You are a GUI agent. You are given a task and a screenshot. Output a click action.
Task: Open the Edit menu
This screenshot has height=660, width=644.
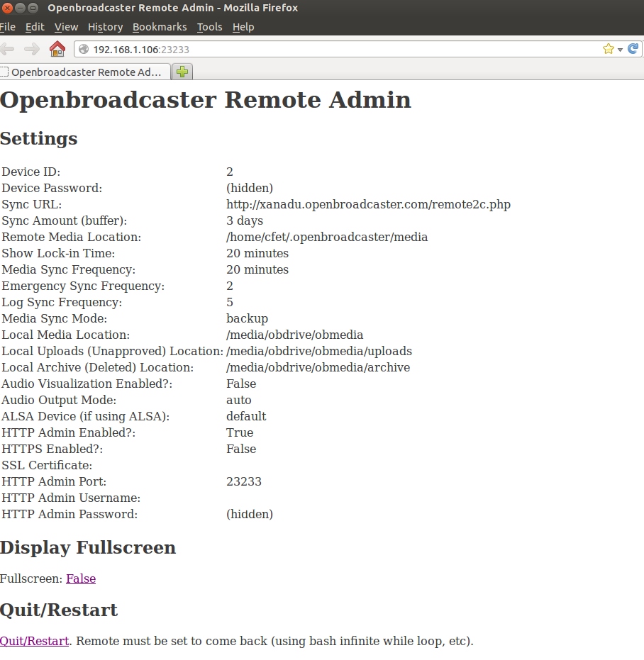click(35, 27)
